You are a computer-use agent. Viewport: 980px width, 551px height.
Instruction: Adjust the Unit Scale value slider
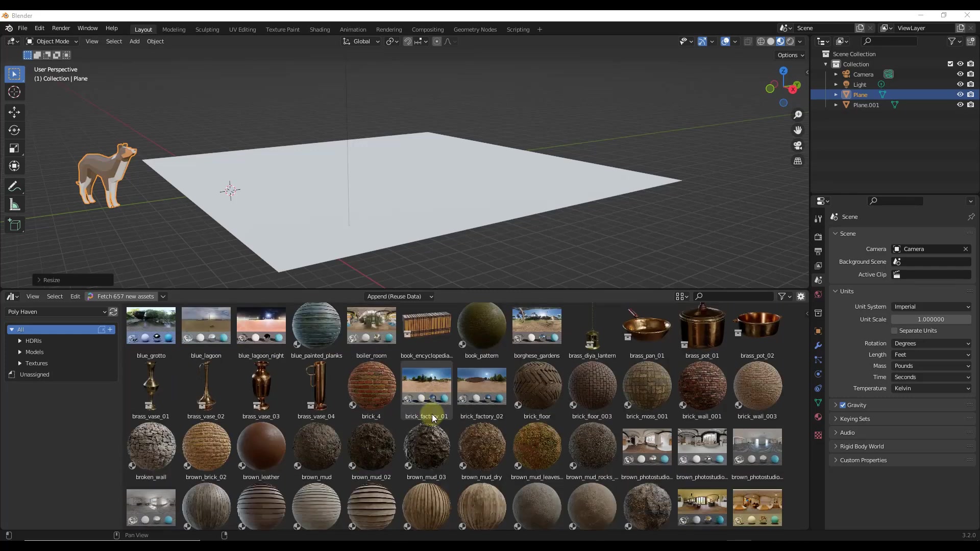pos(931,319)
